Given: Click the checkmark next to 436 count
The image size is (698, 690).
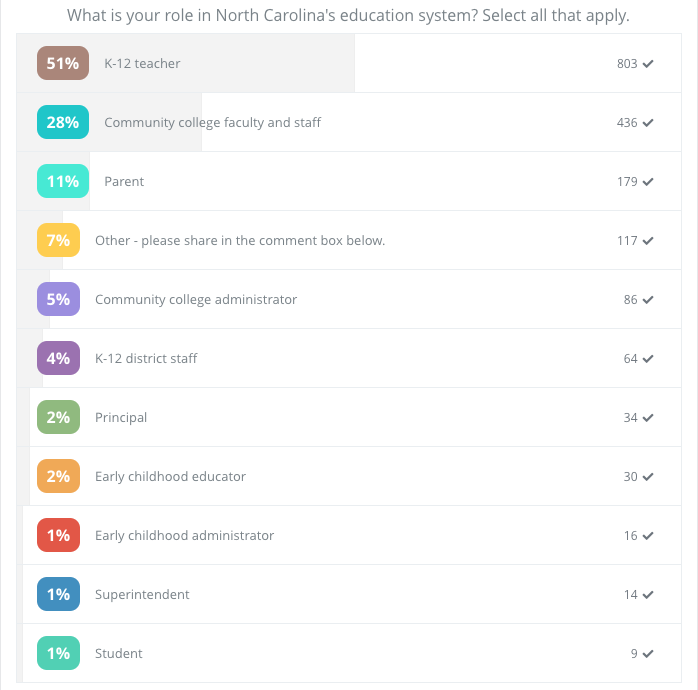Looking at the screenshot, I should pos(648,122).
